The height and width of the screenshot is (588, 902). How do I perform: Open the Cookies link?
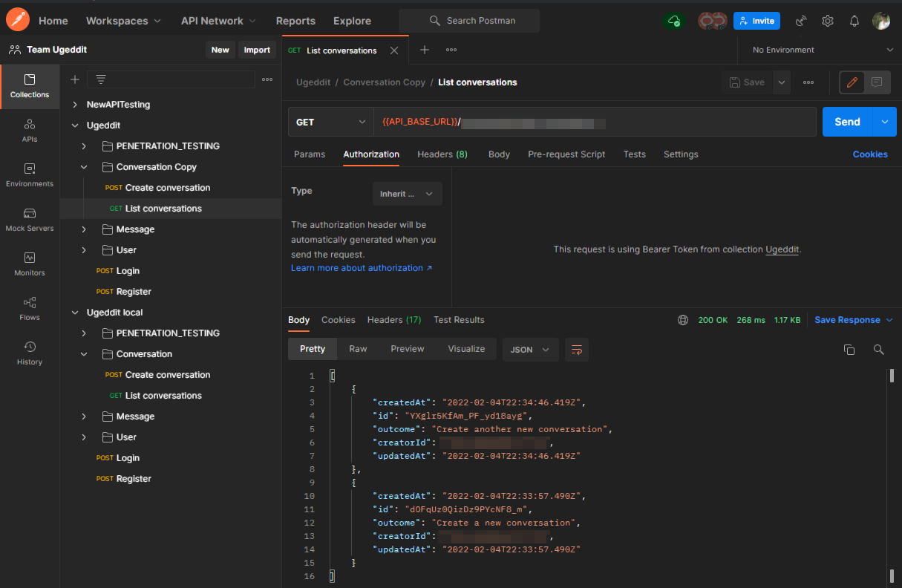[870, 154]
